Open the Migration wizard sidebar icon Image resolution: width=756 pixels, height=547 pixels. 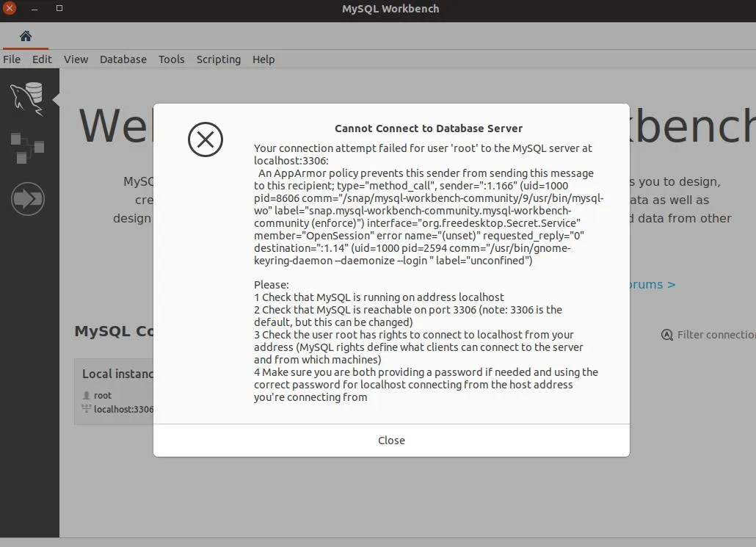pos(27,199)
